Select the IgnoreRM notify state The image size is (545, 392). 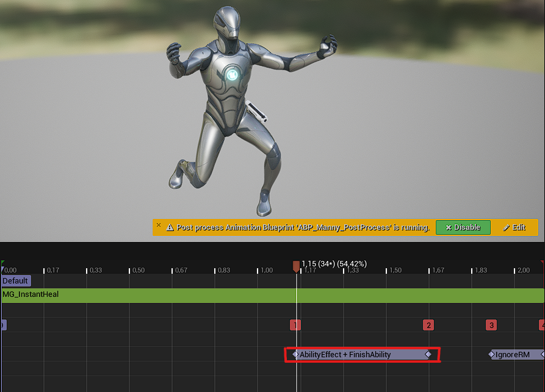pos(516,354)
